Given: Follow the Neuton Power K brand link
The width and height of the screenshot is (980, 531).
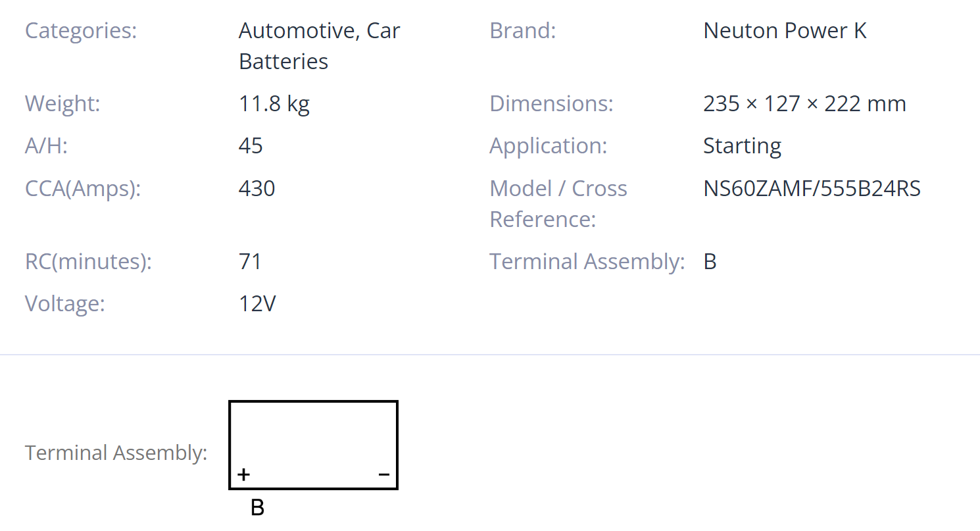Looking at the screenshot, I should tap(785, 31).
